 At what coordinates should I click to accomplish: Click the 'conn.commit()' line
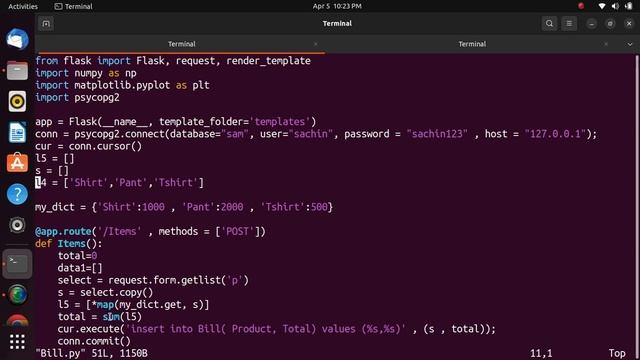click(x=94, y=341)
